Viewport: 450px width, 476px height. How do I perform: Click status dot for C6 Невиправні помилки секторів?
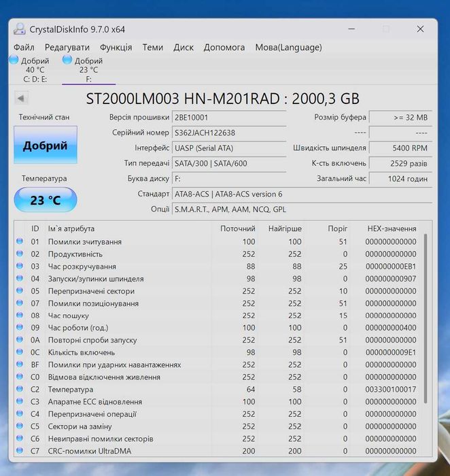(20, 438)
